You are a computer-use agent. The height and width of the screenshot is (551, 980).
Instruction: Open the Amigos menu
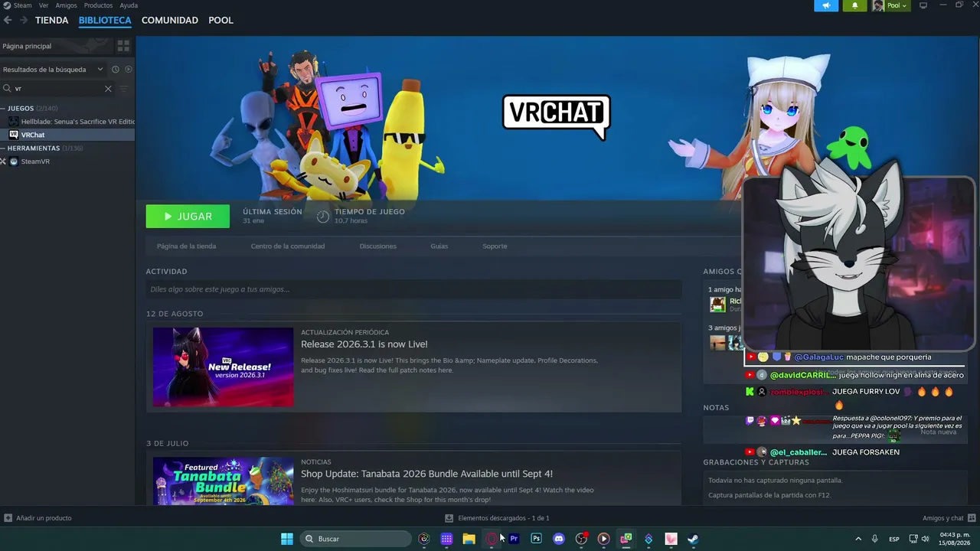[66, 5]
